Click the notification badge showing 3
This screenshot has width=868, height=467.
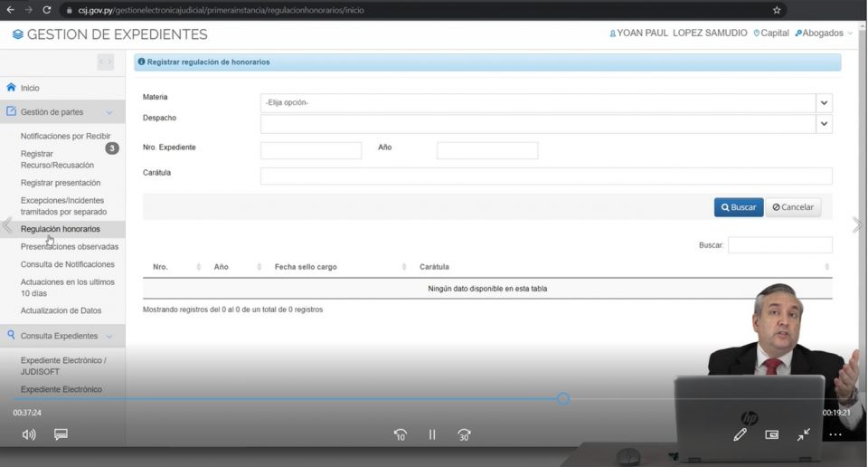pyautogui.click(x=112, y=148)
